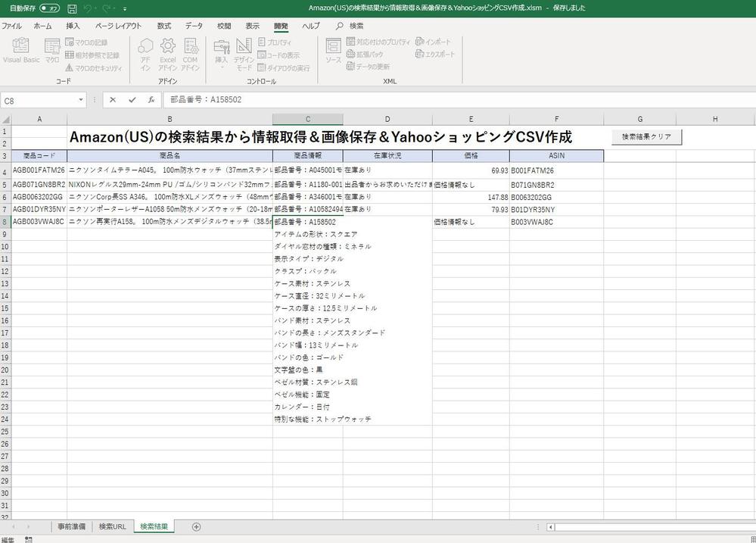Open the 事前準備 sheet tab
Screen dimensions: 756x543
point(71,526)
